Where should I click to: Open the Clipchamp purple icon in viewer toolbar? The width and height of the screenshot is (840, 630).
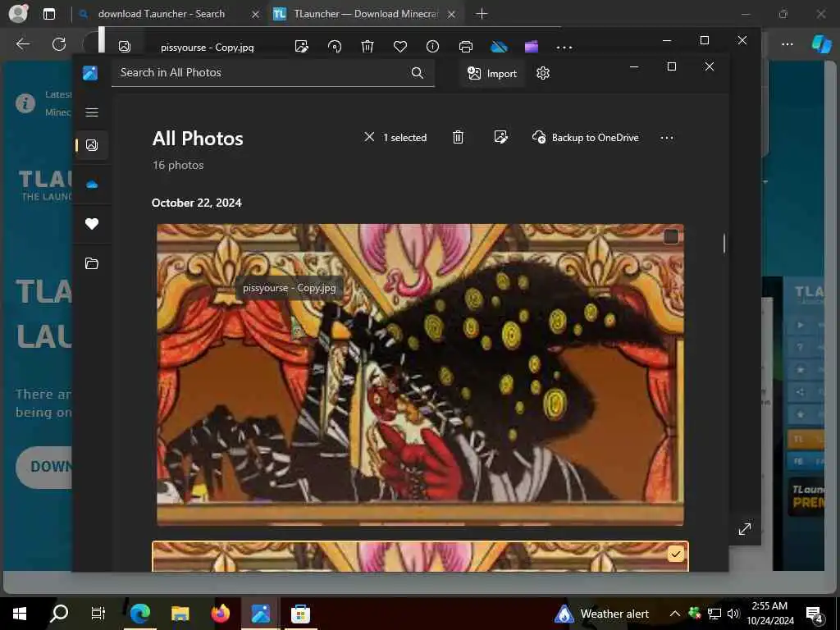point(532,47)
